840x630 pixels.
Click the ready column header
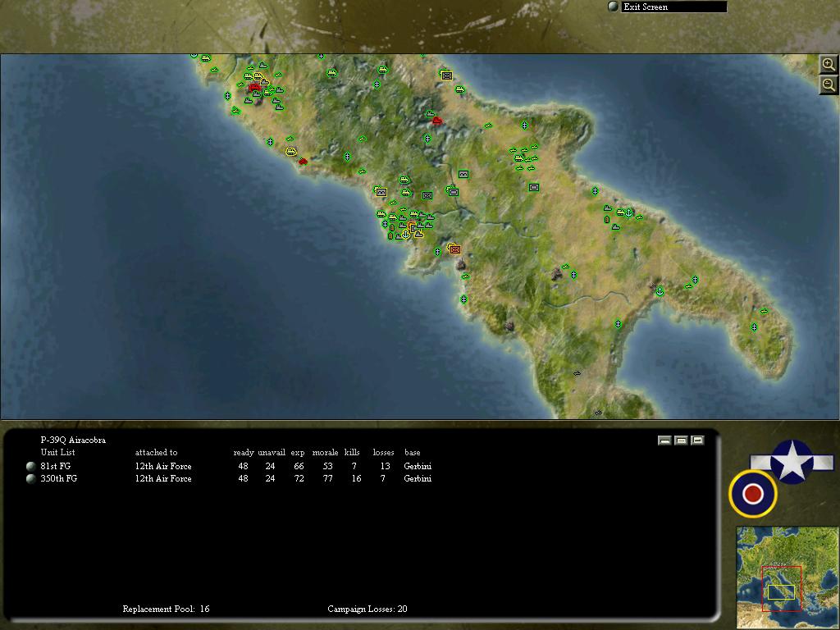click(244, 453)
